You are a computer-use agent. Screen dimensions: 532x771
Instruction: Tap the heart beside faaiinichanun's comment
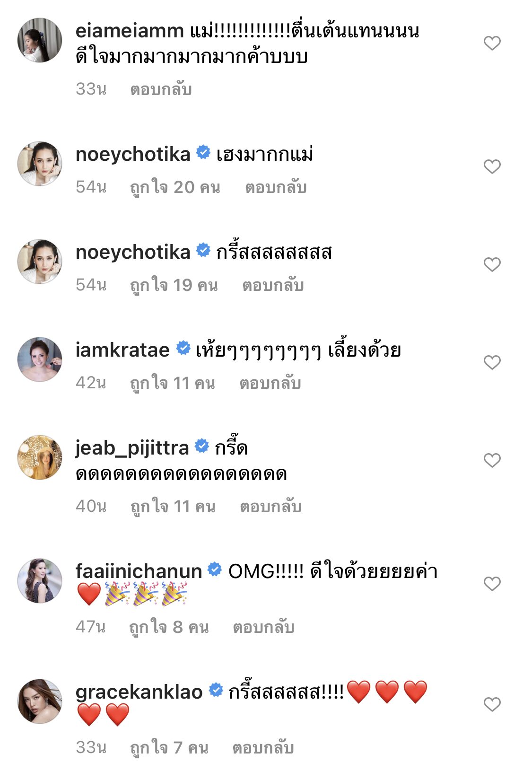(x=492, y=584)
